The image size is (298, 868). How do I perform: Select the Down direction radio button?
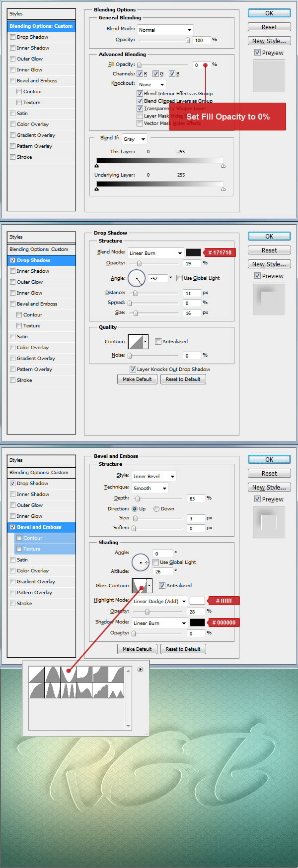[x=156, y=508]
